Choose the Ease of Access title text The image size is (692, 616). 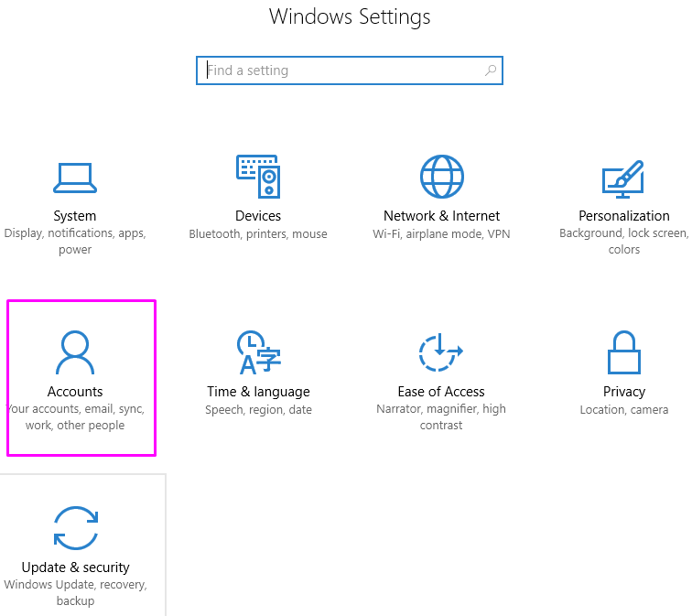441,392
